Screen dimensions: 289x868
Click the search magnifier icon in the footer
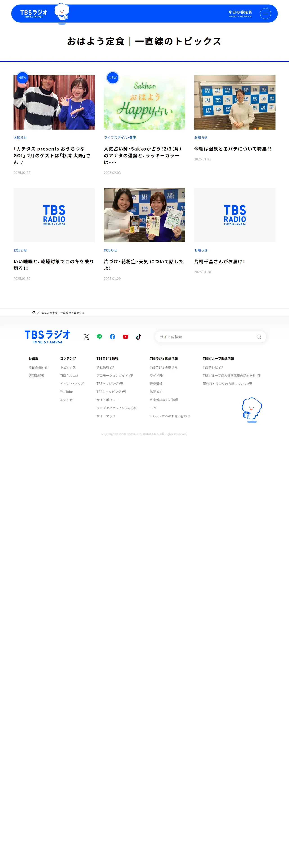click(x=259, y=337)
